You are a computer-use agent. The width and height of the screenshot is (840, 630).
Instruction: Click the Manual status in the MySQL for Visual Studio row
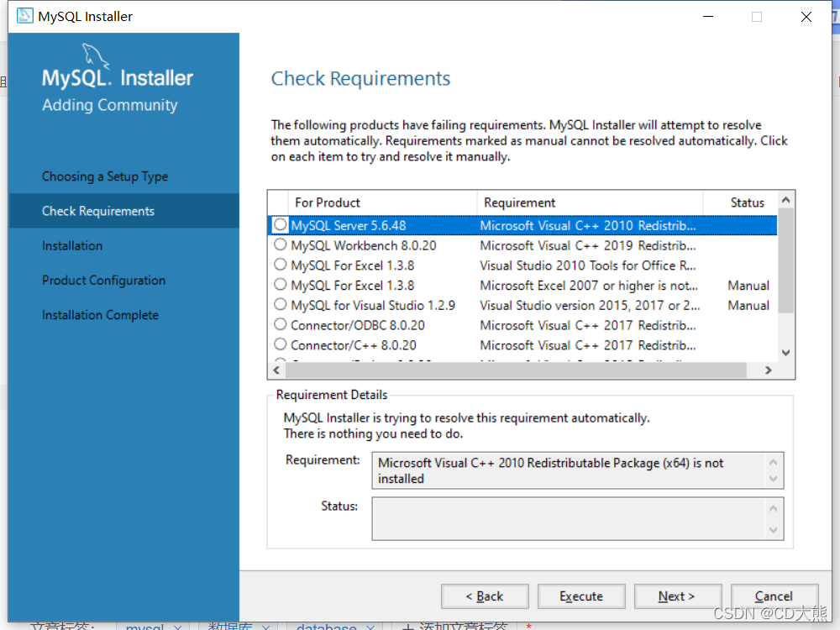[748, 306]
